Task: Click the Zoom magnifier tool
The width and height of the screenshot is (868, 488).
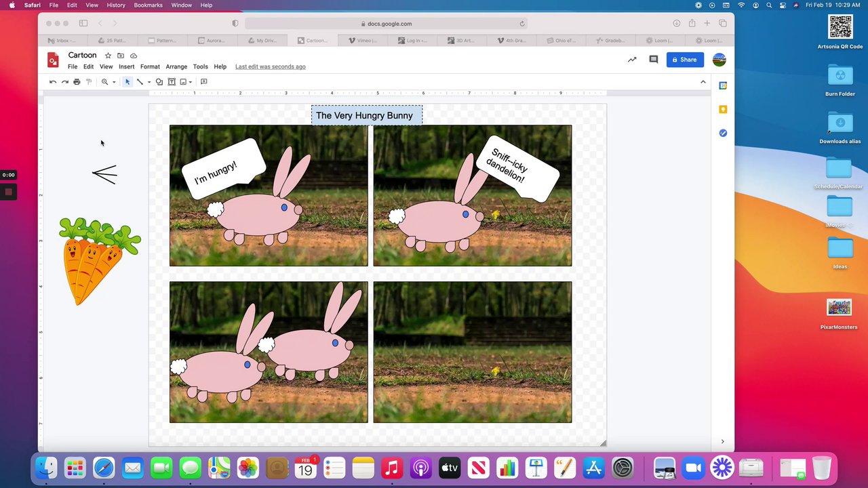Action: click(x=104, y=82)
